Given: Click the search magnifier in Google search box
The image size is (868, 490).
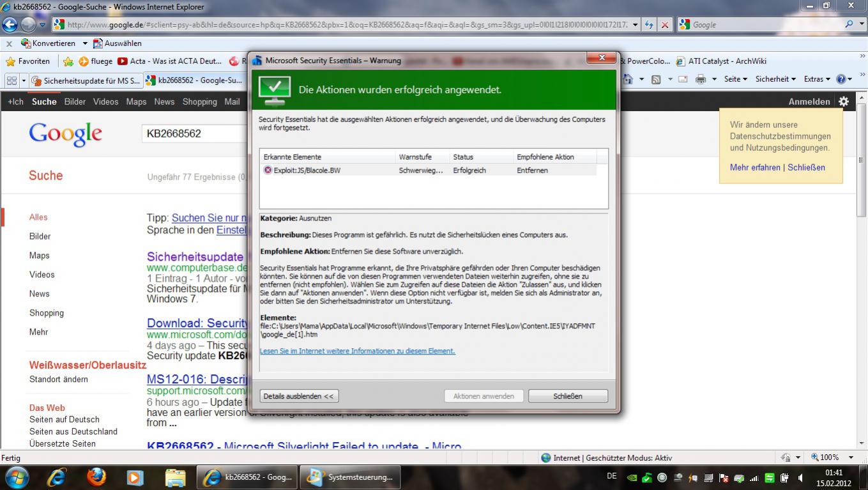Looking at the screenshot, I should coord(849,24).
